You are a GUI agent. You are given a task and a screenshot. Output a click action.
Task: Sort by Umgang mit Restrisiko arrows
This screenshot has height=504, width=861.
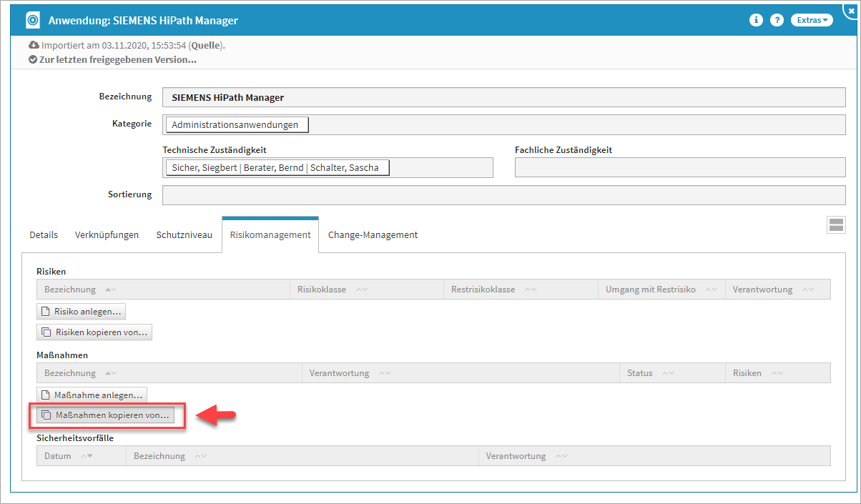point(711,290)
